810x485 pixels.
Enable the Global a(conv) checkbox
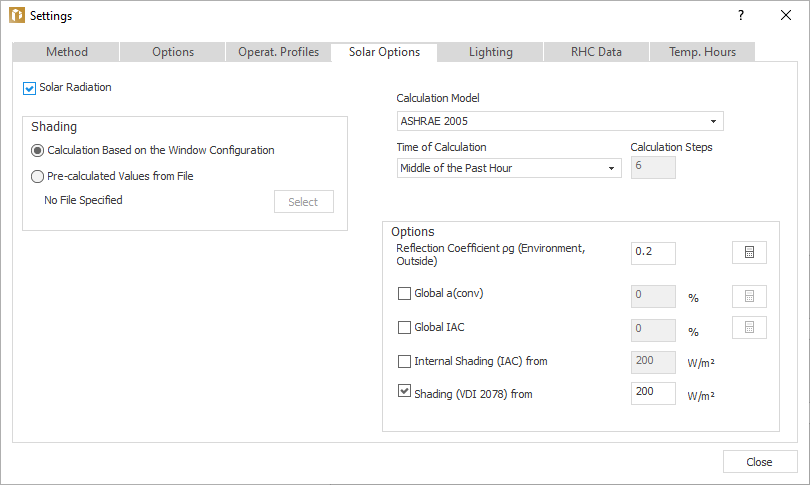404,293
